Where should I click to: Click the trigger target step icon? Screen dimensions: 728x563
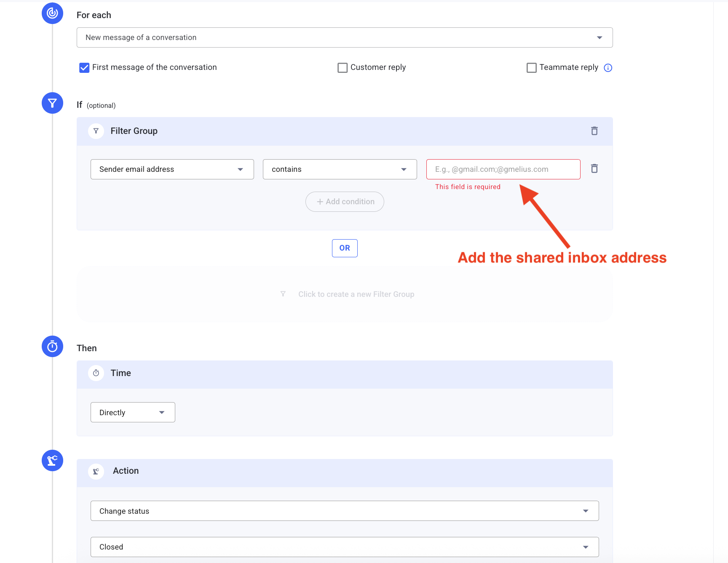[52, 13]
